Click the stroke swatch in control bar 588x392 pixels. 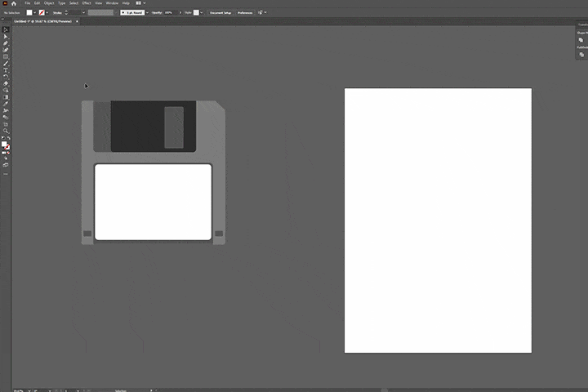42,13
